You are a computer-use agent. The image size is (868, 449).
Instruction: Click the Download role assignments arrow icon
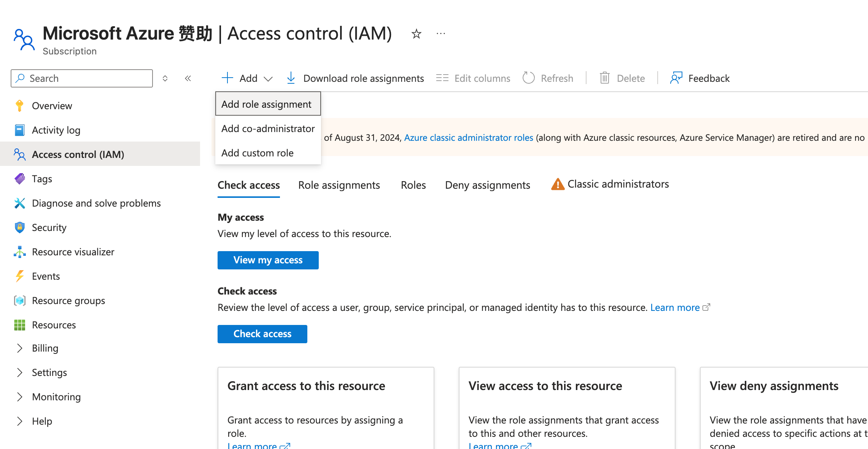tap(291, 78)
